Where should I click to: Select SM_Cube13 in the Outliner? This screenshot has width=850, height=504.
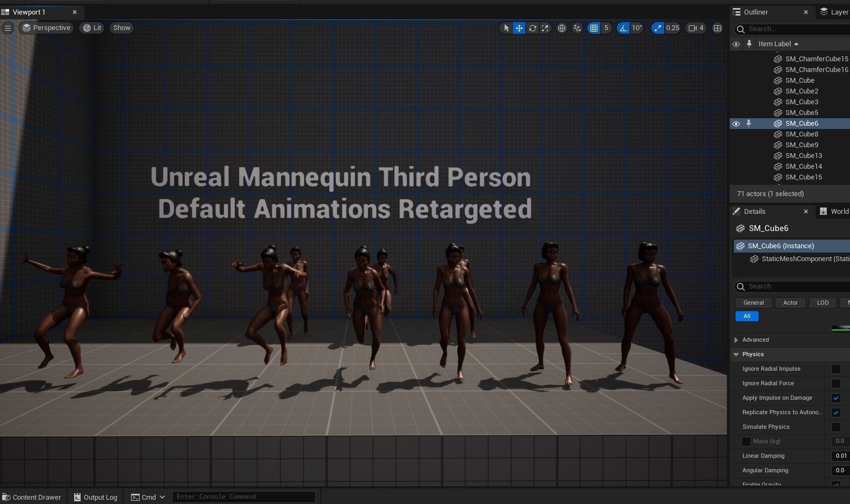click(x=803, y=156)
